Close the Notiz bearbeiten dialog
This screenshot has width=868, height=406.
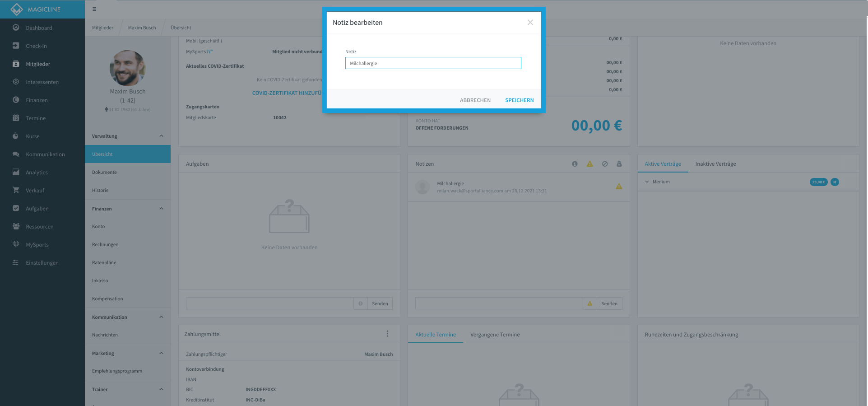530,23
